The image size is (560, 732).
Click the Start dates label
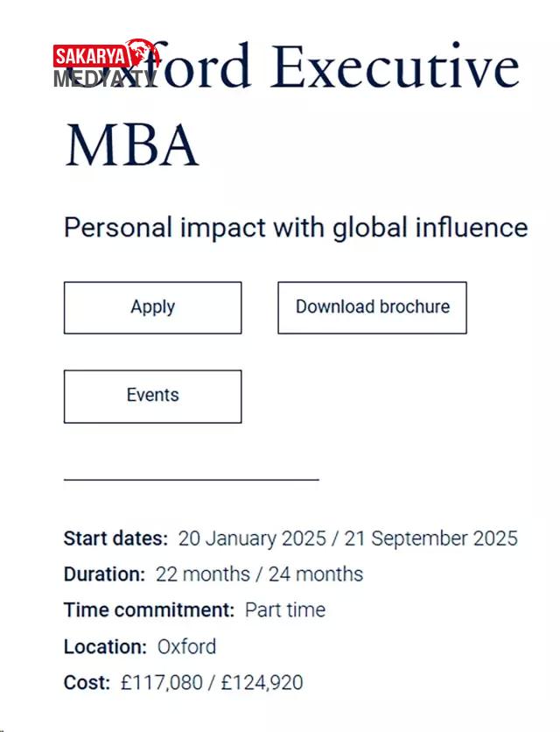115,538
